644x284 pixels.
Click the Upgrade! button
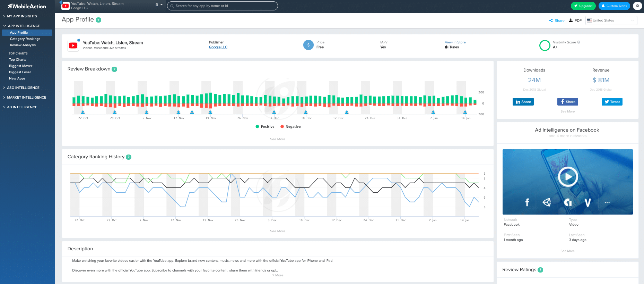point(583,6)
